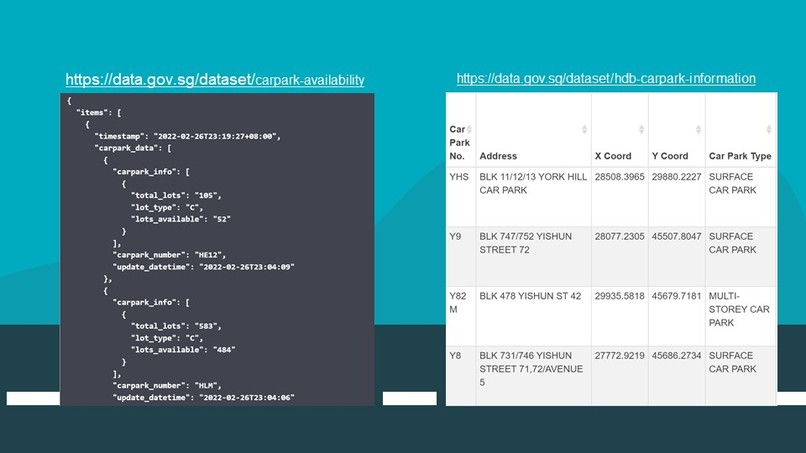Click "carpark_number": "HLM" line
806x453 pixels.
tap(167, 386)
